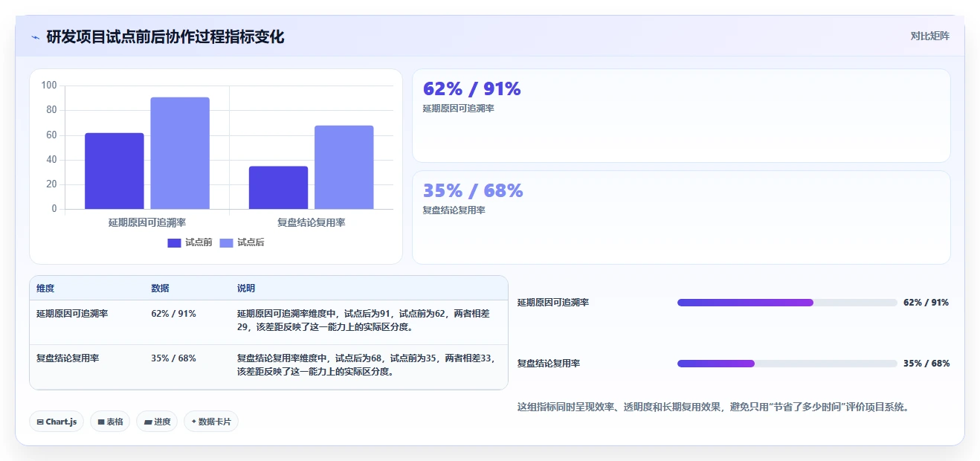980x461 pixels.
Task: Click the 试点前 bar for 复盘结论复用率
Action: click(278, 187)
